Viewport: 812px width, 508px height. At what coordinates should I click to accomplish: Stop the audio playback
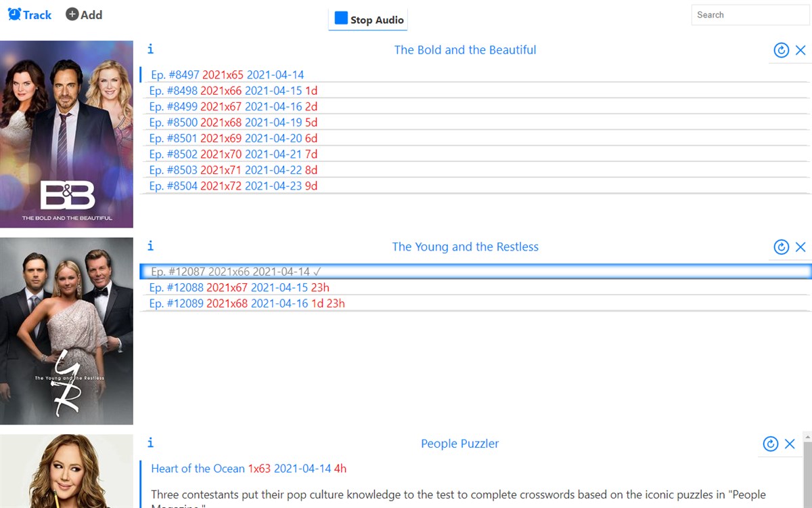[x=369, y=20]
